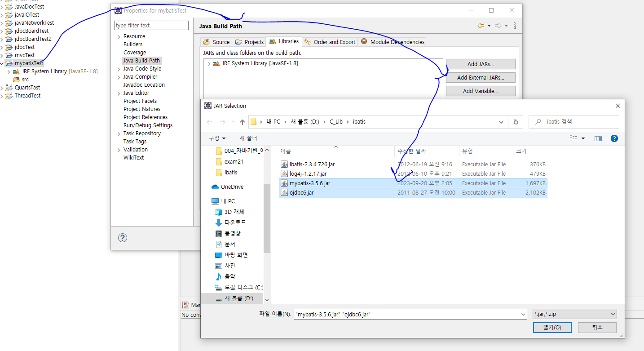
Task: Select log4j-1.2.17.jar file
Action: click(413, 174)
